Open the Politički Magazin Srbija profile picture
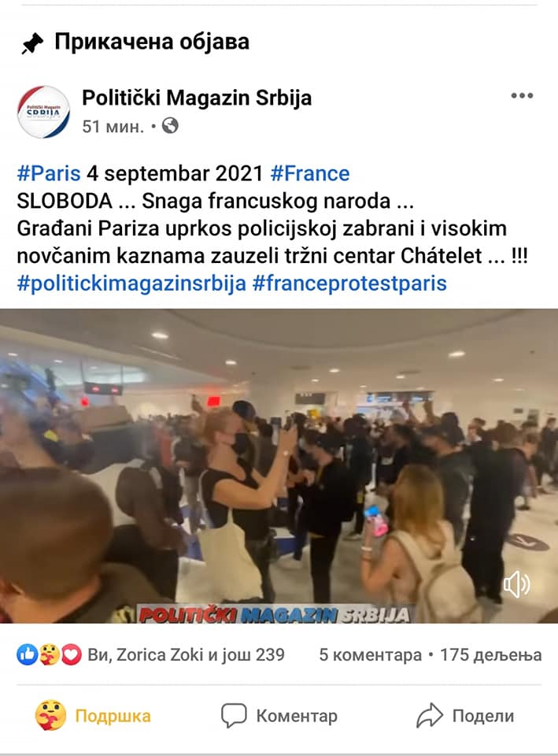 pos(44,112)
